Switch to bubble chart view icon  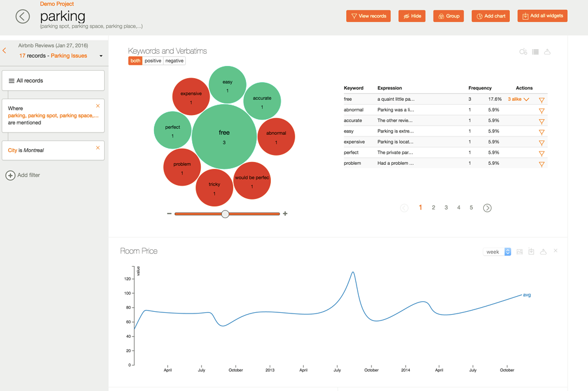pos(523,51)
